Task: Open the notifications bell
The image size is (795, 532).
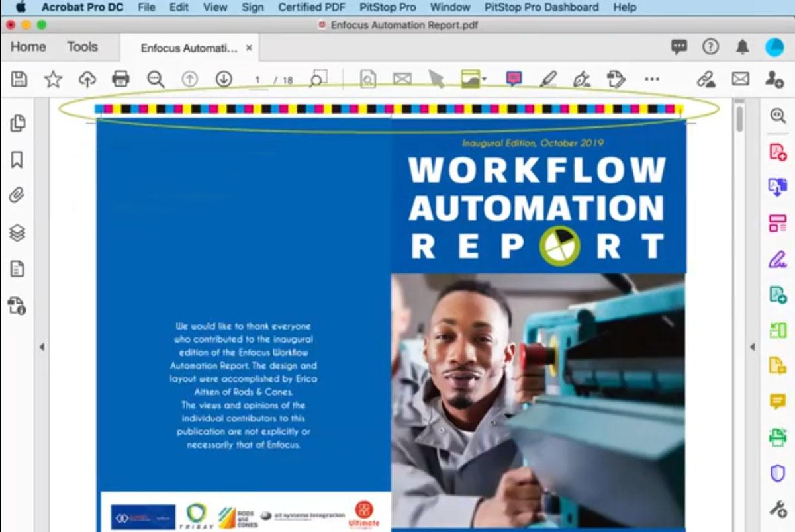Action: 743,47
